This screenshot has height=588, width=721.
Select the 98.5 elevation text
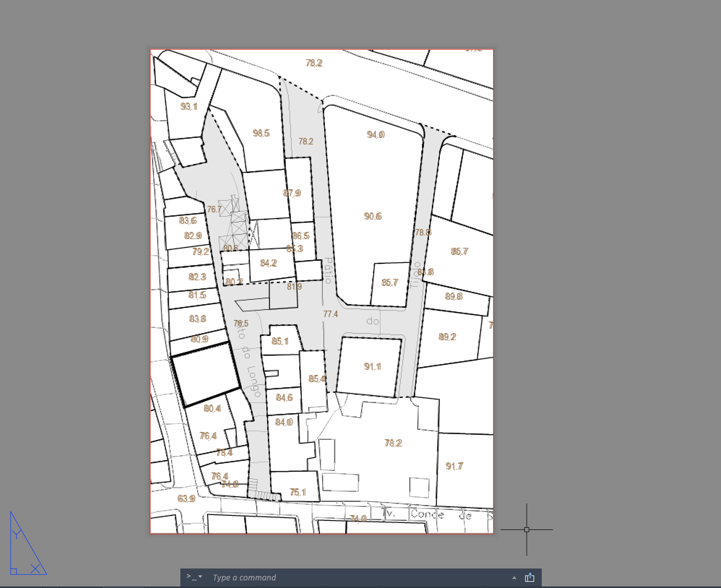pyautogui.click(x=261, y=133)
